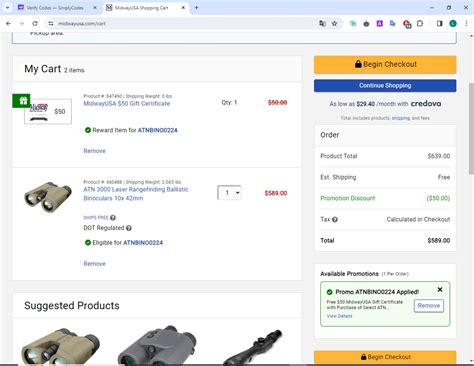
Task: Open Chrome three-dot menu
Action: 466,24
